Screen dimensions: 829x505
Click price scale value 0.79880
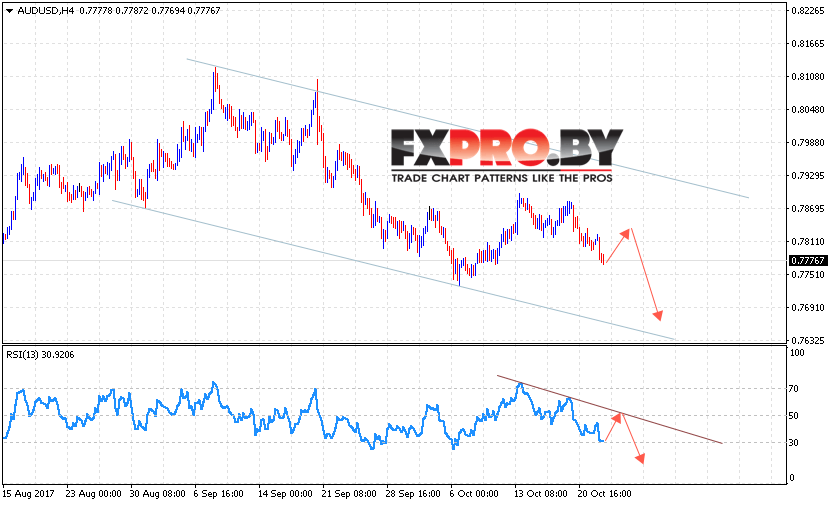coord(808,143)
